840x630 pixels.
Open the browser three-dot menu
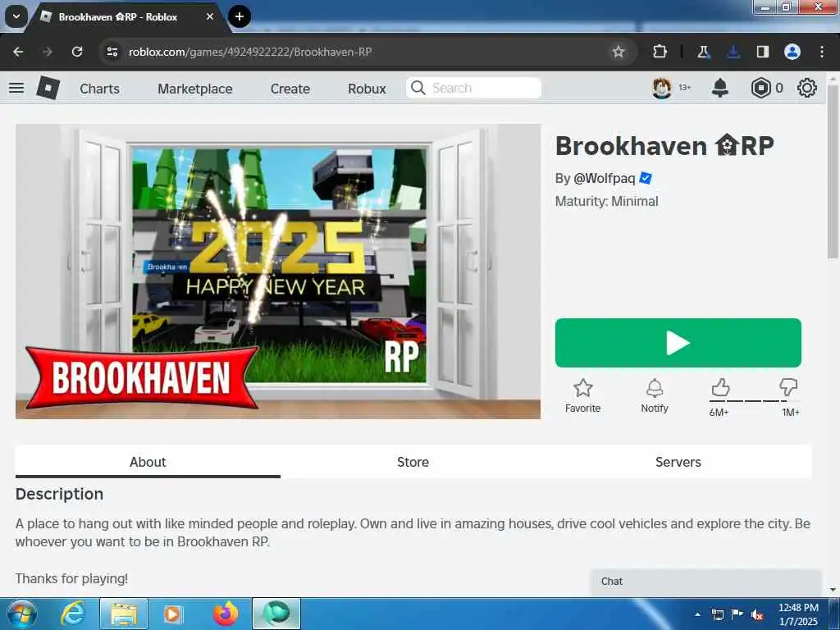click(x=822, y=52)
